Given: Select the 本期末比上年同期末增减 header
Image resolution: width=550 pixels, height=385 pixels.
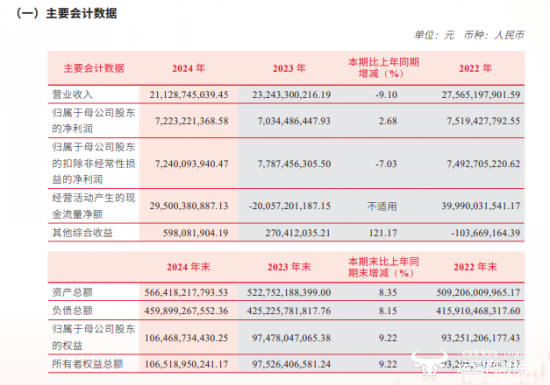Looking at the screenshot, I should [383, 267].
